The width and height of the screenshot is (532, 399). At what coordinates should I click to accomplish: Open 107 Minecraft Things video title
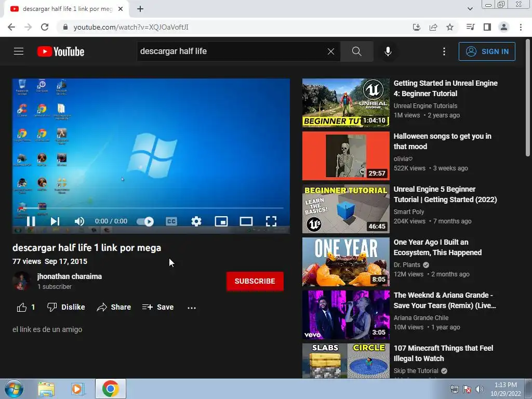click(x=444, y=353)
